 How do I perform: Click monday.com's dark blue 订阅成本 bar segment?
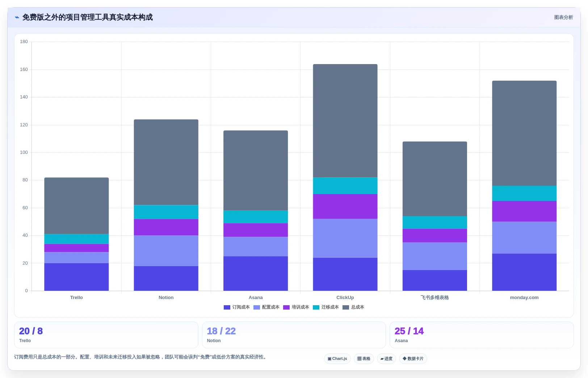coord(524,272)
